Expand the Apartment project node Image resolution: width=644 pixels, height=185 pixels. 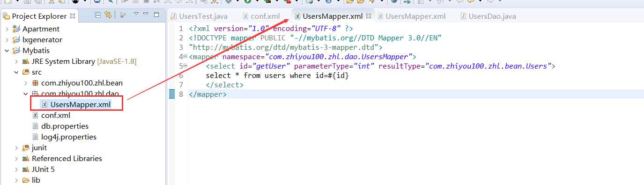click(x=7, y=29)
